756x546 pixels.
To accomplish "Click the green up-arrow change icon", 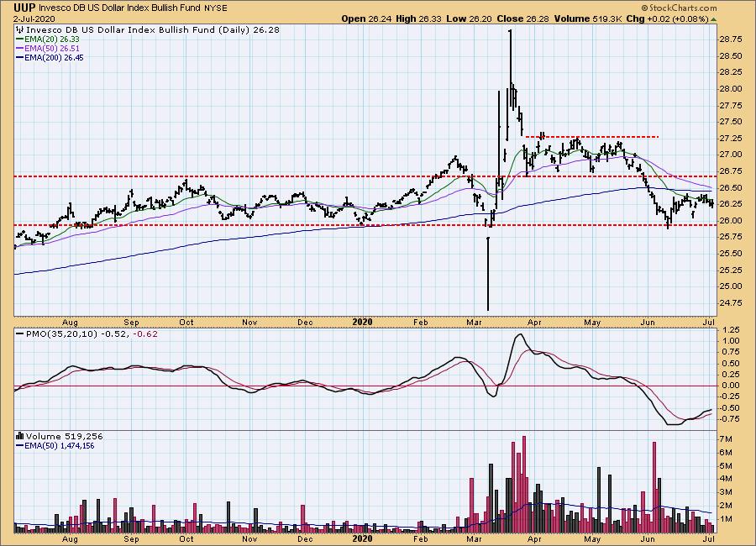I will click(x=713, y=19).
